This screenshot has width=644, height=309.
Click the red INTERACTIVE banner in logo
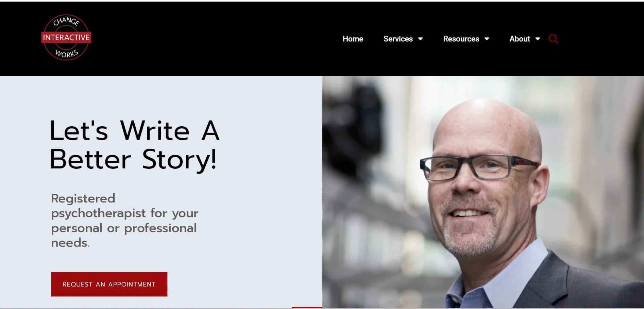66,37
